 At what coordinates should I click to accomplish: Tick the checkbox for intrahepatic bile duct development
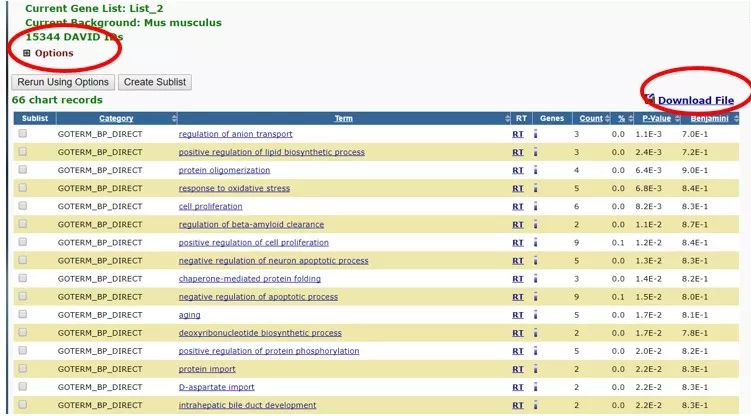coord(23,405)
